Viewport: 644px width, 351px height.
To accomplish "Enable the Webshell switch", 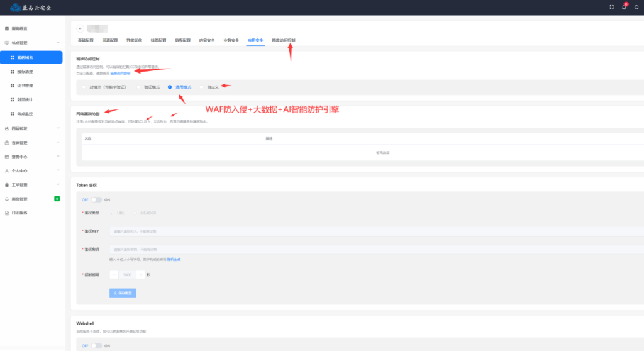I will pyautogui.click(x=96, y=345).
